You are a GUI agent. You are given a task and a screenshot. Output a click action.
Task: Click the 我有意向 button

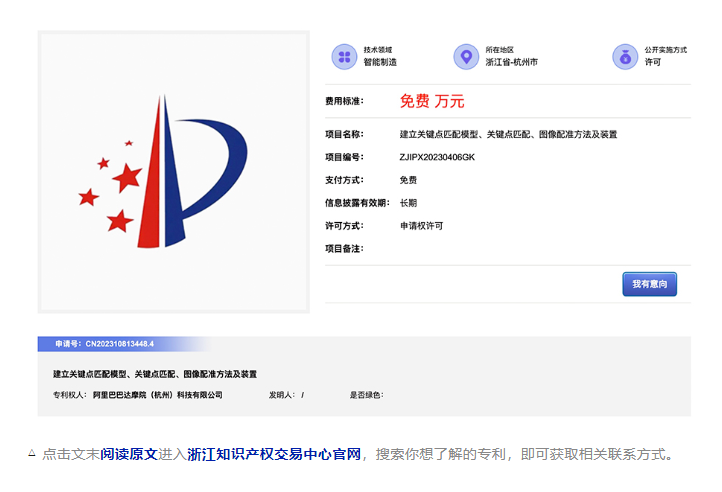[649, 284]
